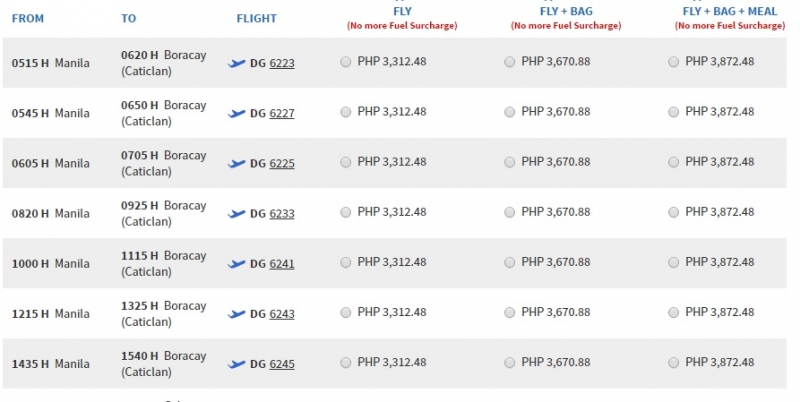
Task: Click the plane icon beside DG 6223
Action: pos(237,63)
